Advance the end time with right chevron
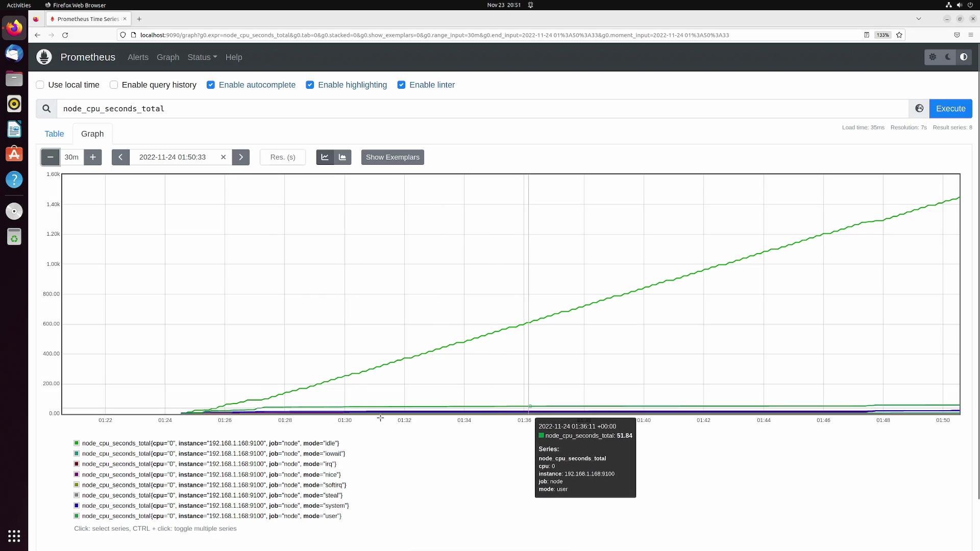 point(241,157)
